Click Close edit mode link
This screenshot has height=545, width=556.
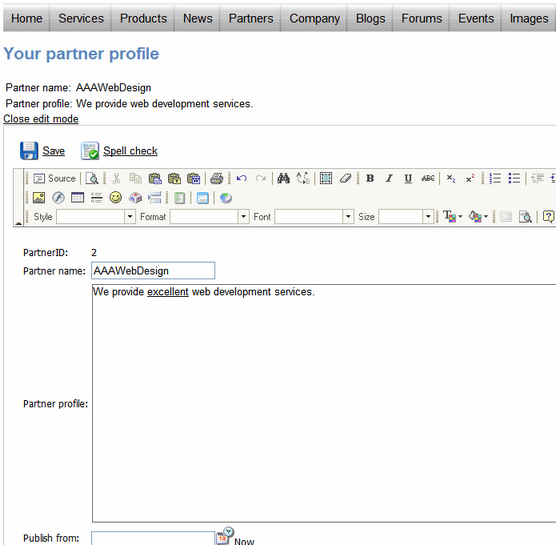tap(41, 119)
